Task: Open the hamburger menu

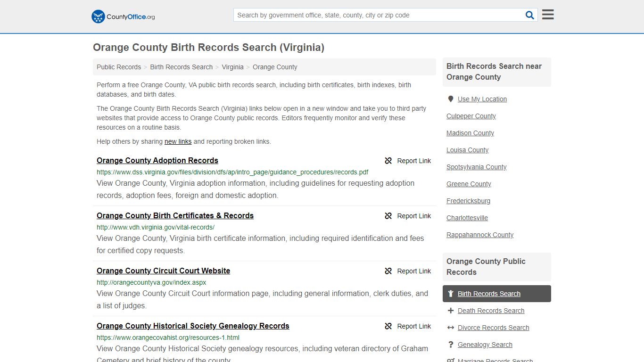Action: pos(548,15)
